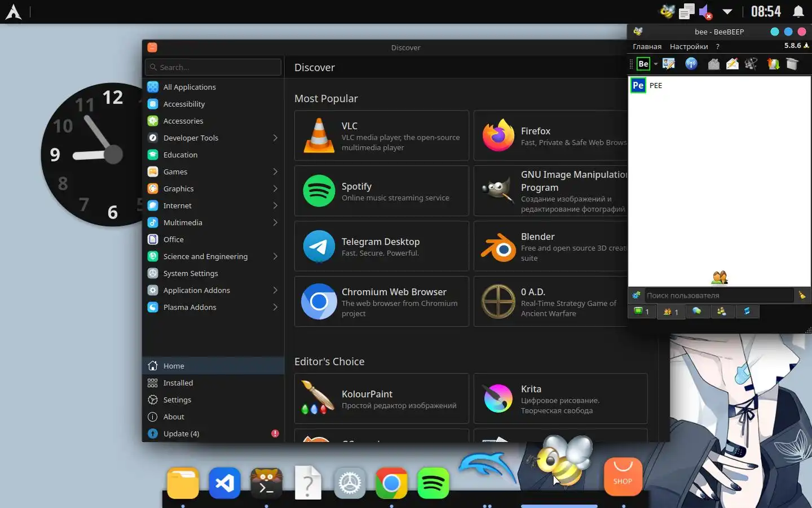Open the notifications bell in top panel
812x508 pixels.
pos(798,12)
